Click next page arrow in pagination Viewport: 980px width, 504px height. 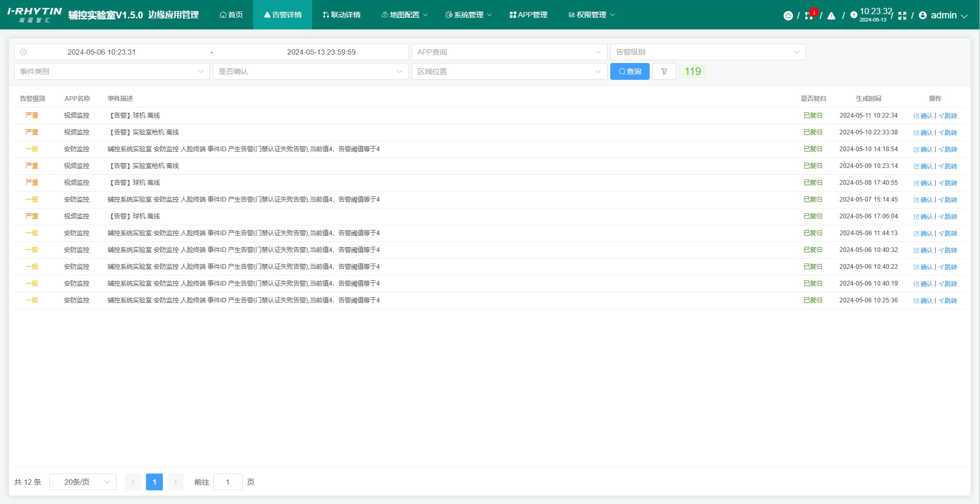click(175, 482)
